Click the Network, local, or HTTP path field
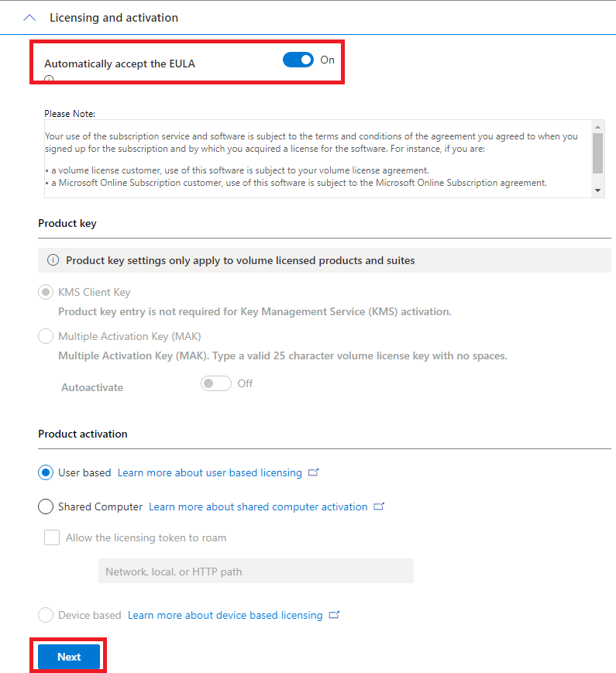Image resolution: width=616 pixels, height=673 pixels. [255, 572]
